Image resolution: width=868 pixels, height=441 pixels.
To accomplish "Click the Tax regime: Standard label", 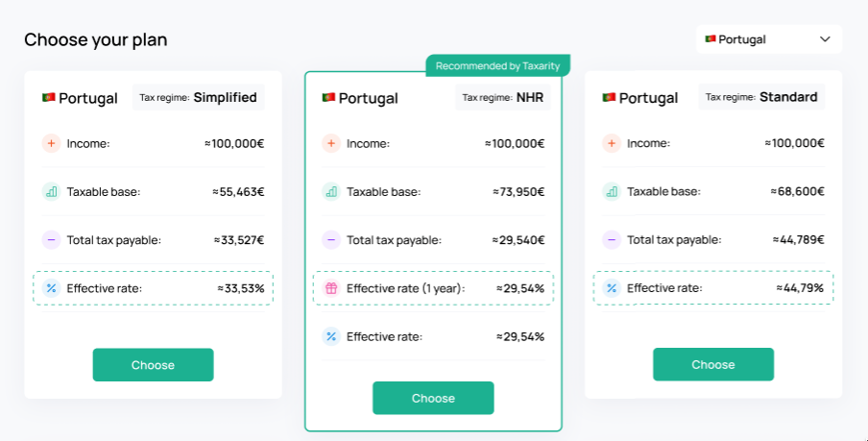I will click(x=761, y=97).
